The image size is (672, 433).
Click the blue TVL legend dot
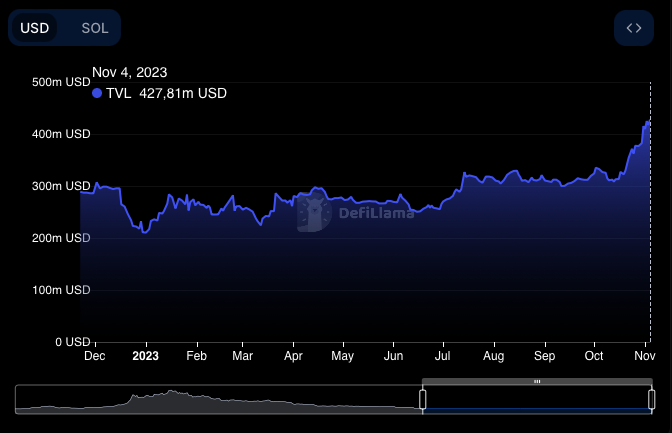coord(97,93)
